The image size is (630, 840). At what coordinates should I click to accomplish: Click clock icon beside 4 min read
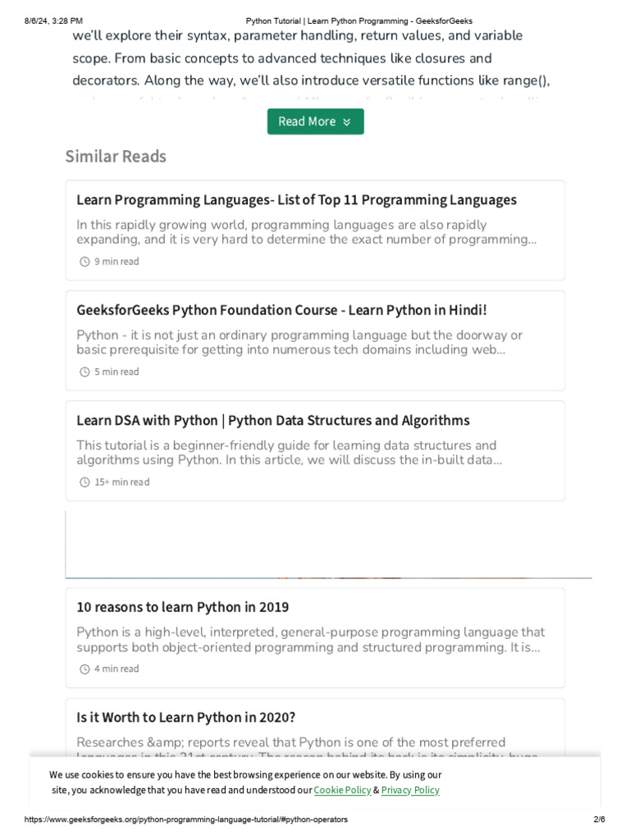(84, 669)
